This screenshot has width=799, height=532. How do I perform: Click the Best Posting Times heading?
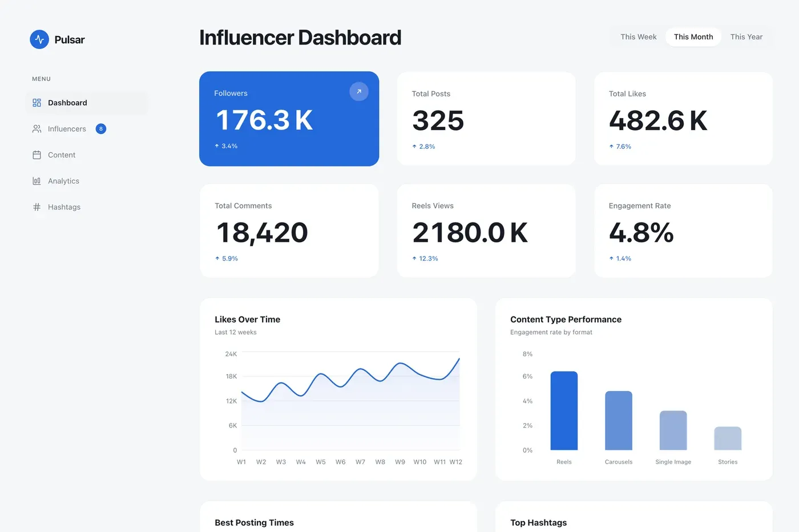pos(255,522)
